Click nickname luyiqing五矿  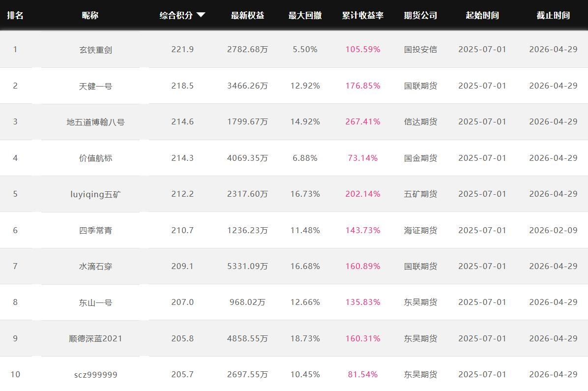95,194
